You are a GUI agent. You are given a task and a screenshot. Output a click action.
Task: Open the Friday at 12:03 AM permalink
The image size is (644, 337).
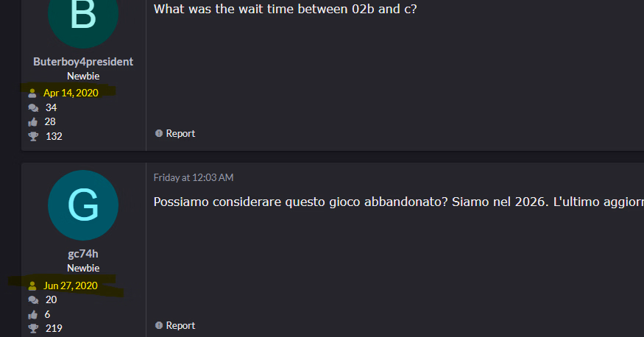(194, 177)
